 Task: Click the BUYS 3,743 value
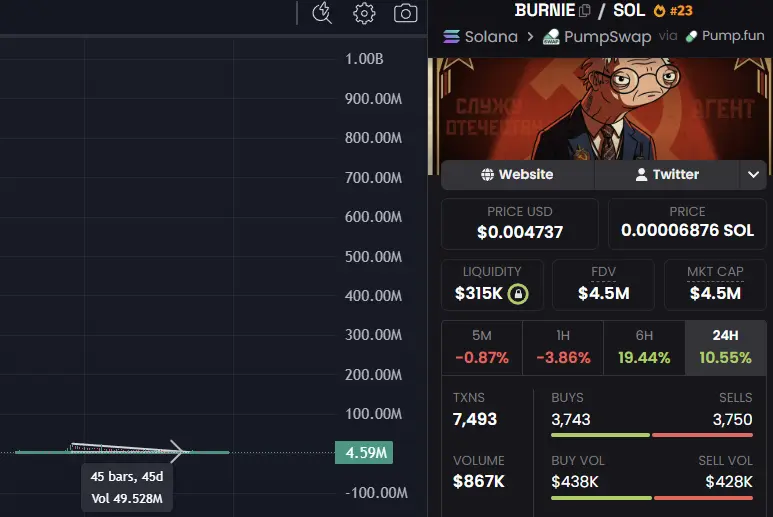click(570, 419)
